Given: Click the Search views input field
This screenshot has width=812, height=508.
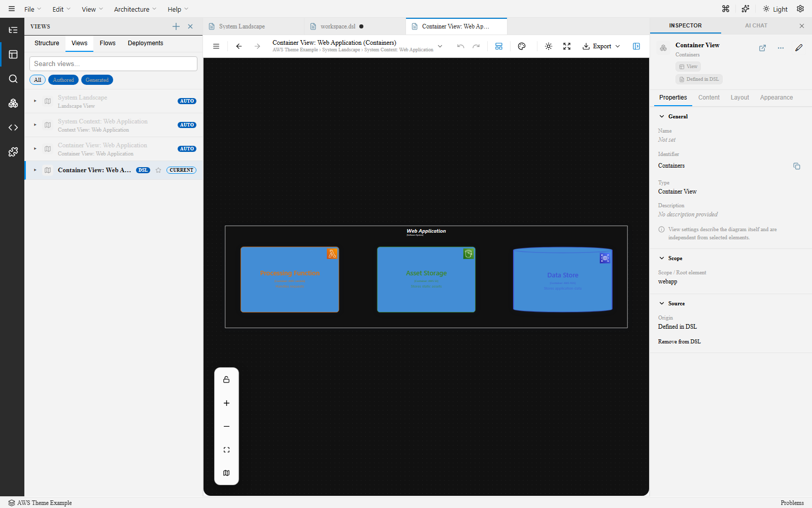Looking at the screenshot, I should pyautogui.click(x=113, y=63).
